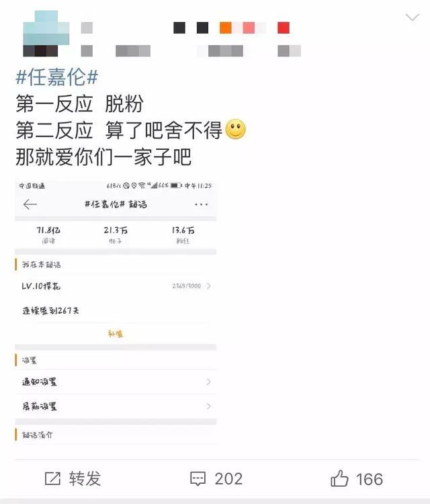Open the #任嘉伦# hashtag link
The image size is (430, 504).
pos(57,77)
